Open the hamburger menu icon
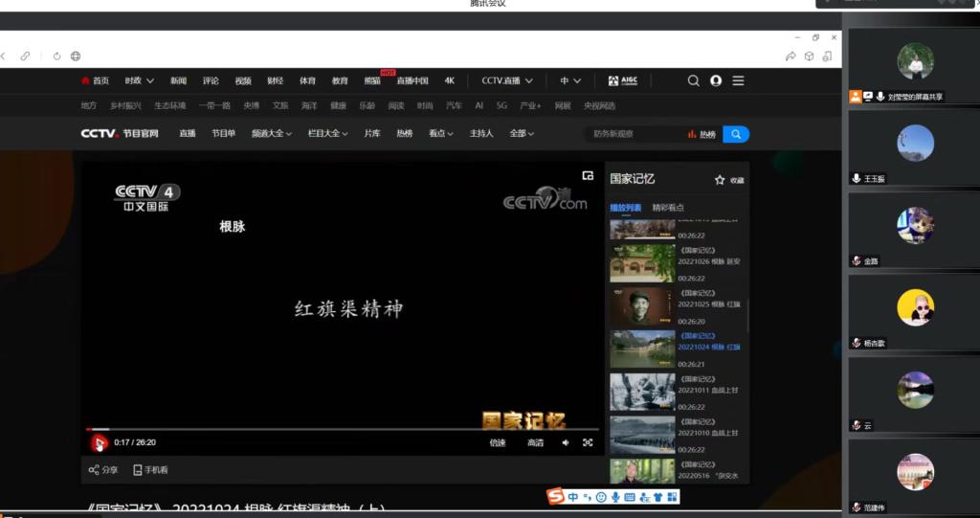The image size is (980, 518). (738, 81)
